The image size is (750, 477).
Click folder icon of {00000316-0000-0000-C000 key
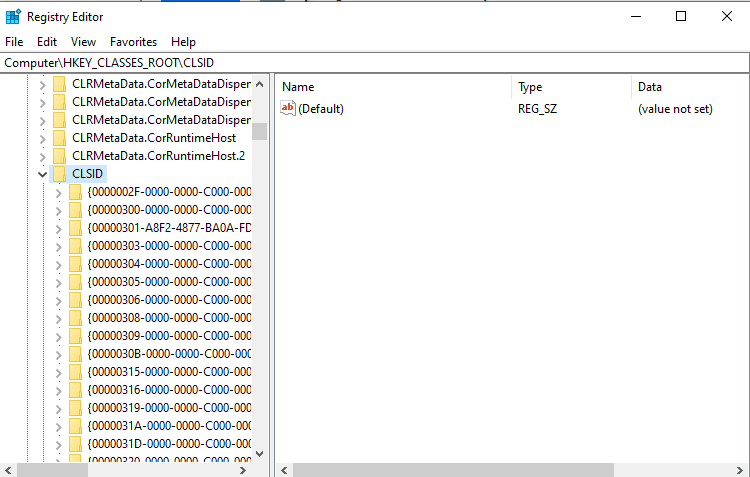point(75,390)
